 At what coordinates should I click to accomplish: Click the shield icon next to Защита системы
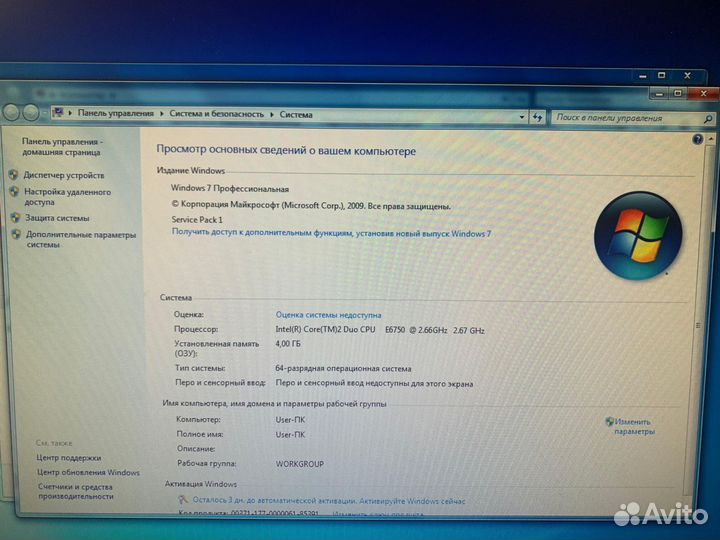(x=15, y=217)
